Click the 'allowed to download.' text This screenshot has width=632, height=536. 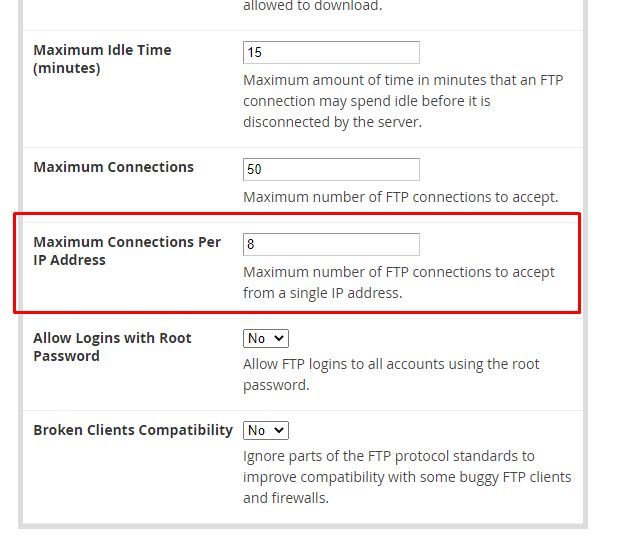point(312,6)
